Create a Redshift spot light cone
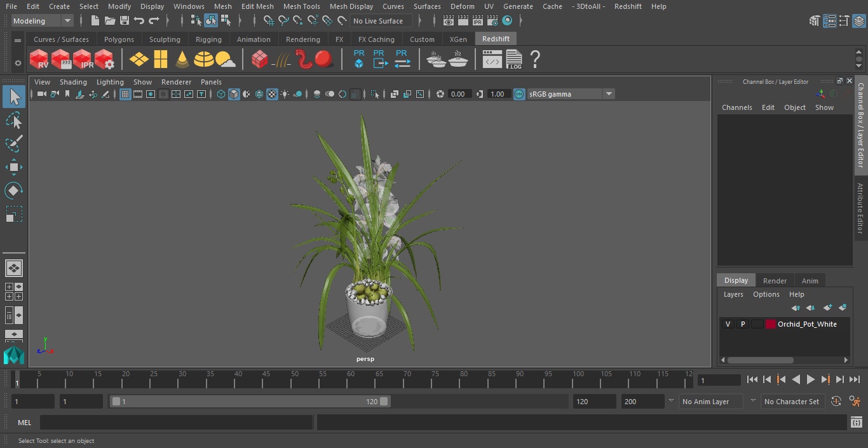This screenshot has height=448, width=868. [x=182, y=60]
